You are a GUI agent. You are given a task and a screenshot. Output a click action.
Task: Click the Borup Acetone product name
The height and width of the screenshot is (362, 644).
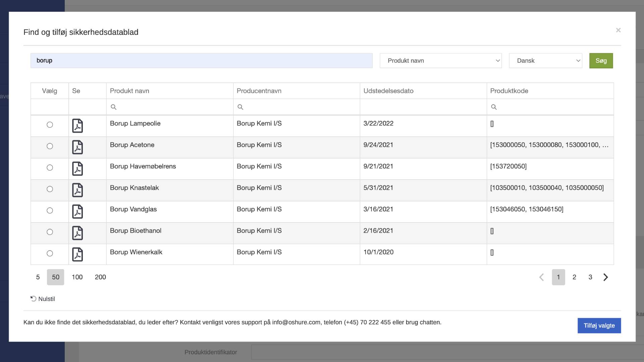132,145
